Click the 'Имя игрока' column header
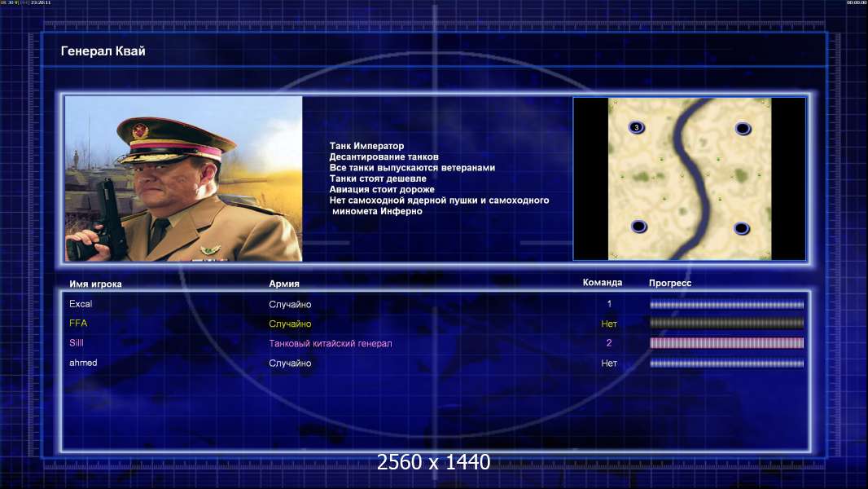The image size is (868, 489). pos(95,284)
